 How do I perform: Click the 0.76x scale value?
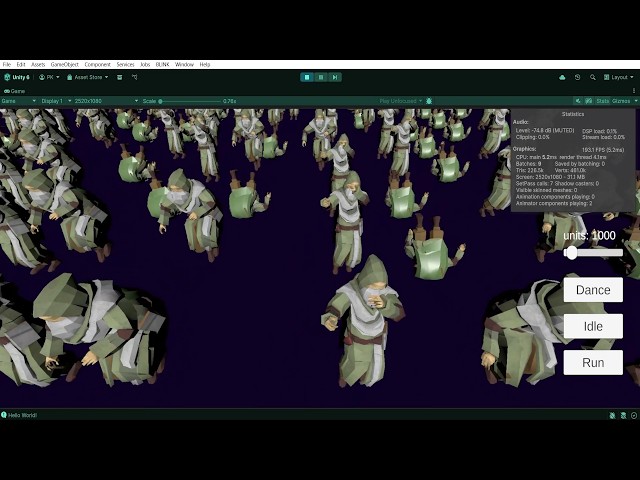click(229, 101)
